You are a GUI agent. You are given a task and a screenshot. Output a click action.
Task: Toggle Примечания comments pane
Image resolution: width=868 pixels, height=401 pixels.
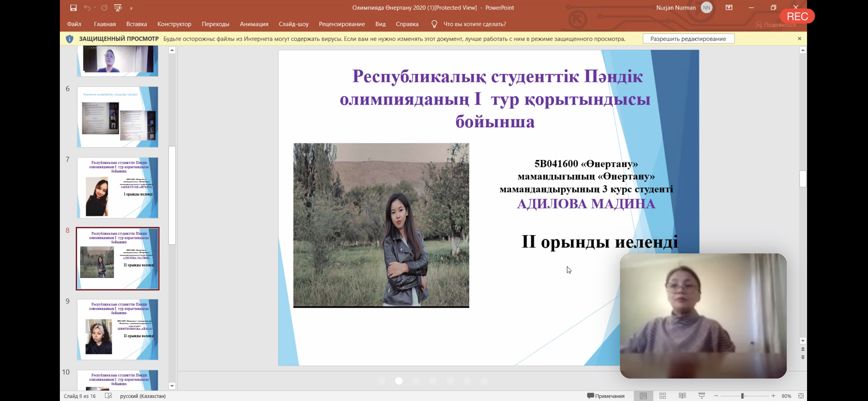[x=606, y=396]
